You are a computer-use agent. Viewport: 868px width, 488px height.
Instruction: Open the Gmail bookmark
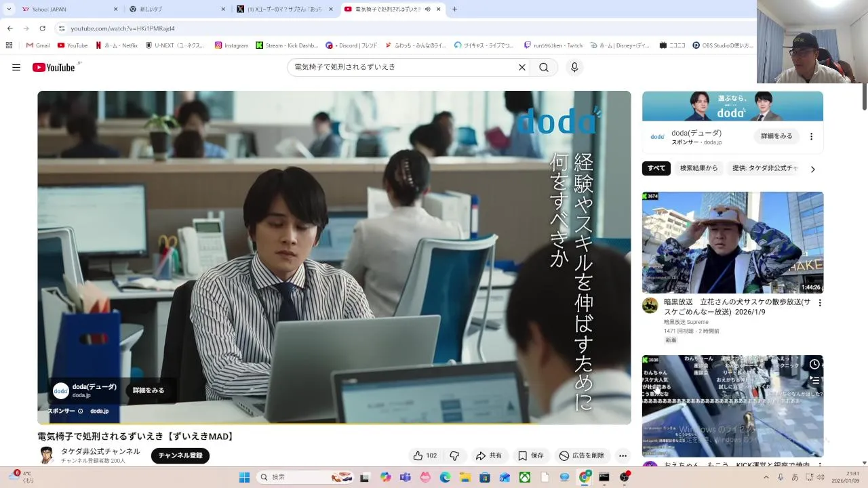38,45
